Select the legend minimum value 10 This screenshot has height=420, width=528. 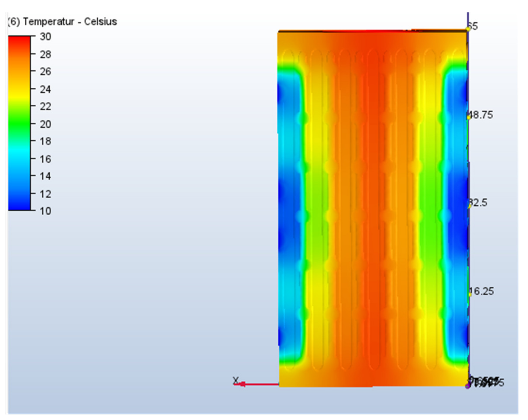(x=45, y=211)
